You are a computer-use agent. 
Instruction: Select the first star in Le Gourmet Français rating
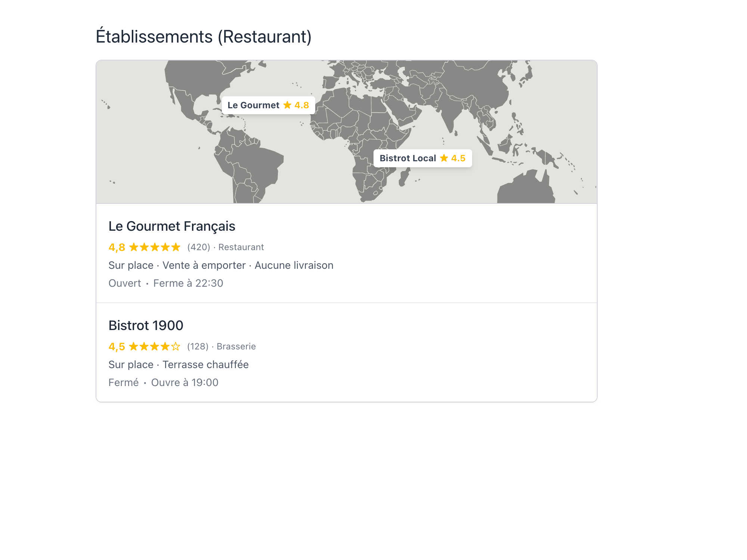[x=133, y=247]
